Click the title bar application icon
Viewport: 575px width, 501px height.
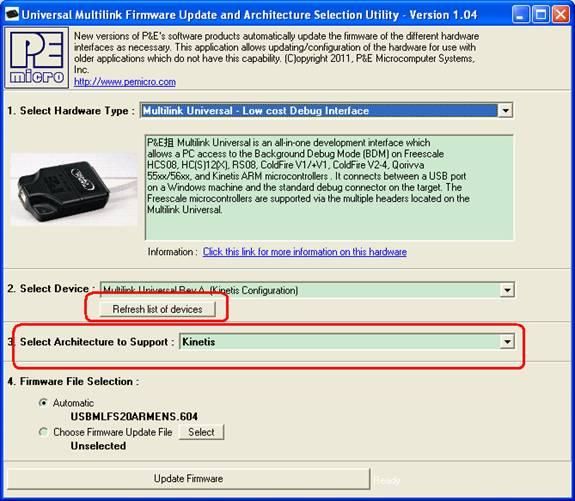12,15
